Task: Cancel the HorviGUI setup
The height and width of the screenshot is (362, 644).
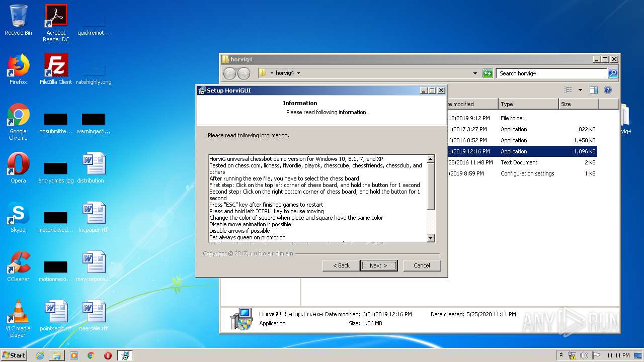Action: (422, 265)
